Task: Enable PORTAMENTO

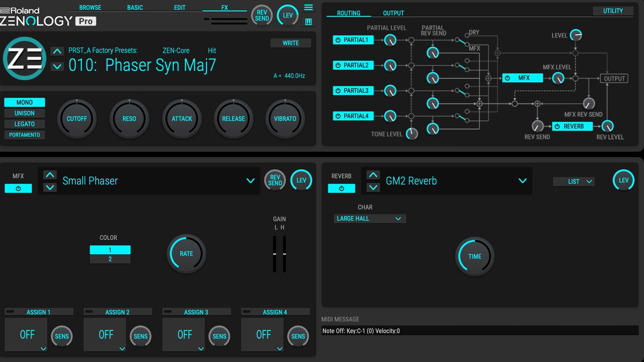Action: [x=24, y=135]
